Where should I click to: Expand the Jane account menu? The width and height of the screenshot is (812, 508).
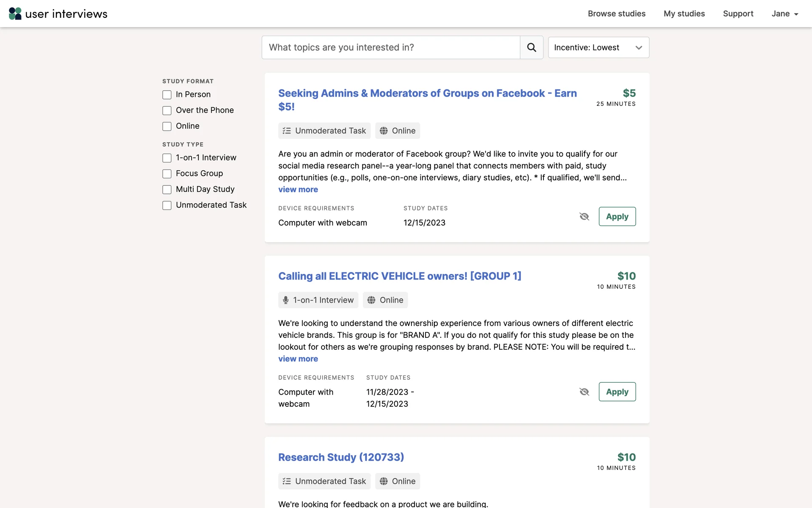pyautogui.click(x=785, y=14)
